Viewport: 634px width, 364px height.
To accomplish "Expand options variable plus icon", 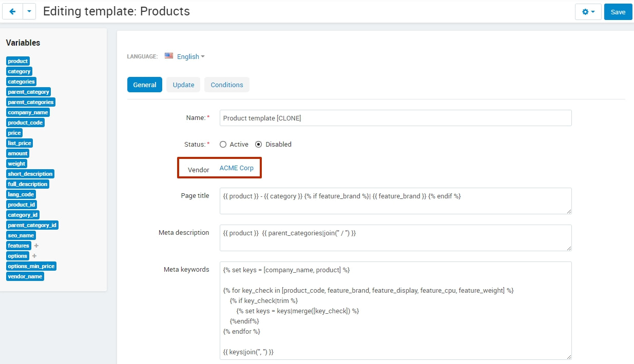I will tap(34, 256).
